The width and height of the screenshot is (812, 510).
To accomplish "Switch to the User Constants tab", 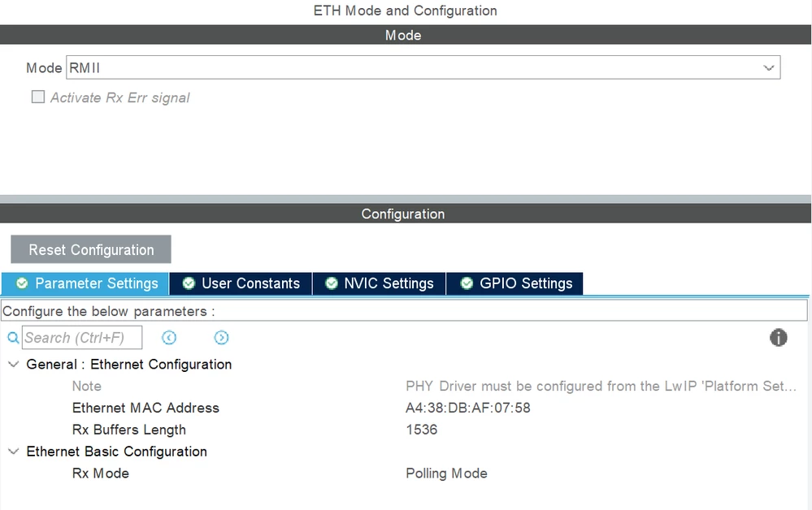I will (x=241, y=283).
